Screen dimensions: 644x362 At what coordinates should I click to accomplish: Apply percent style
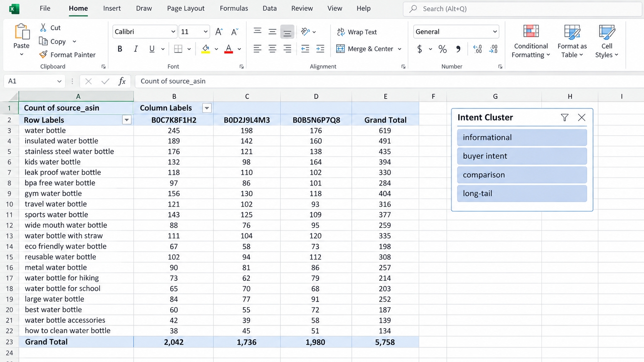click(443, 49)
